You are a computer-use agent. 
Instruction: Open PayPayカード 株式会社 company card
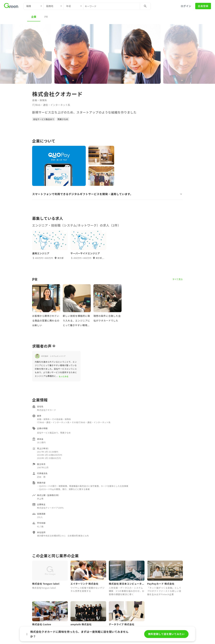165,578
